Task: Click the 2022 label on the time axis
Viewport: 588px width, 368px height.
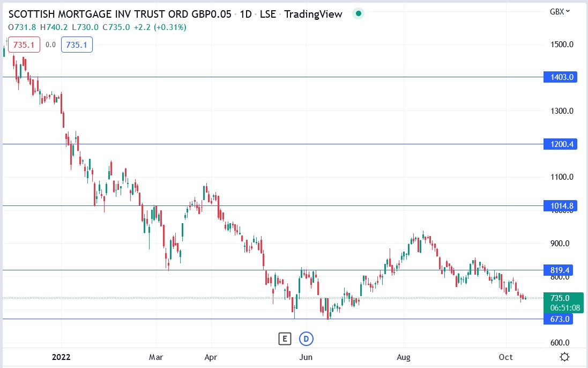Action: pos(61,356)
